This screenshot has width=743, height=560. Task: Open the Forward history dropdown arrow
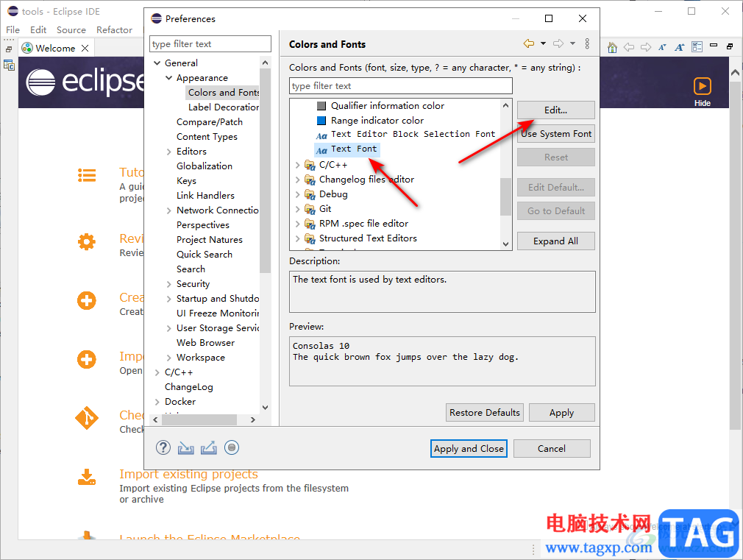(573, 43)
